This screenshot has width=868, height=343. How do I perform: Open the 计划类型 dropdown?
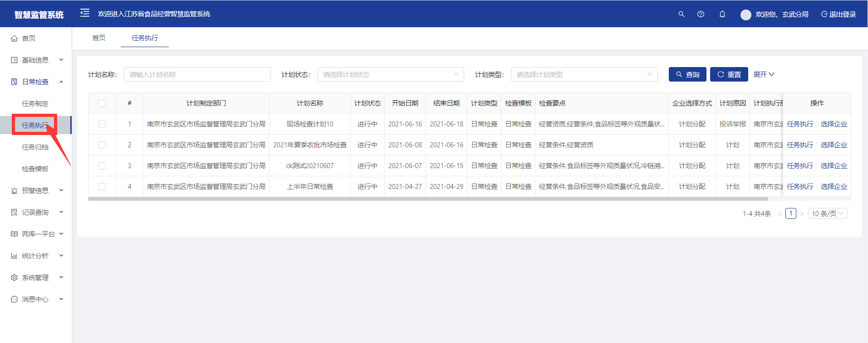tap(584, 75)
